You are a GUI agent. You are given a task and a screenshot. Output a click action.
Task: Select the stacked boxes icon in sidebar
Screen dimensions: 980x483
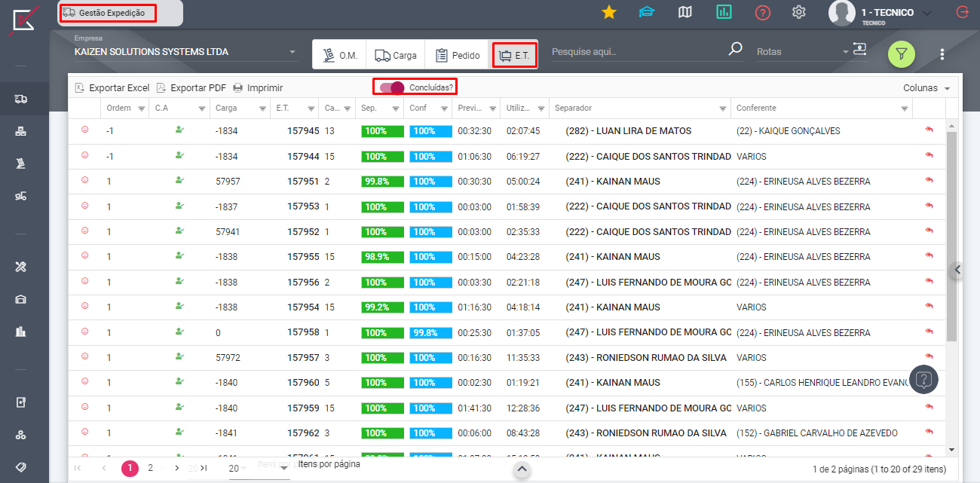[x=21, y=131]
